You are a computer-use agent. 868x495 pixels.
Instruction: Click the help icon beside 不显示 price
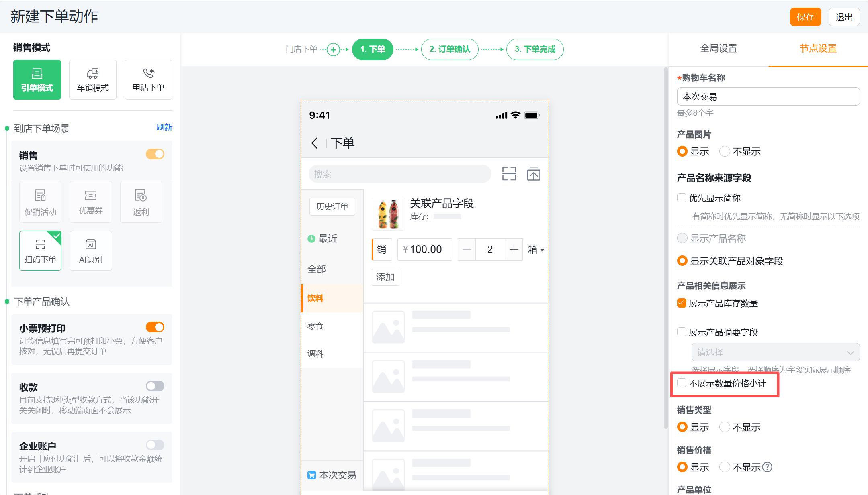click(767, 467)
